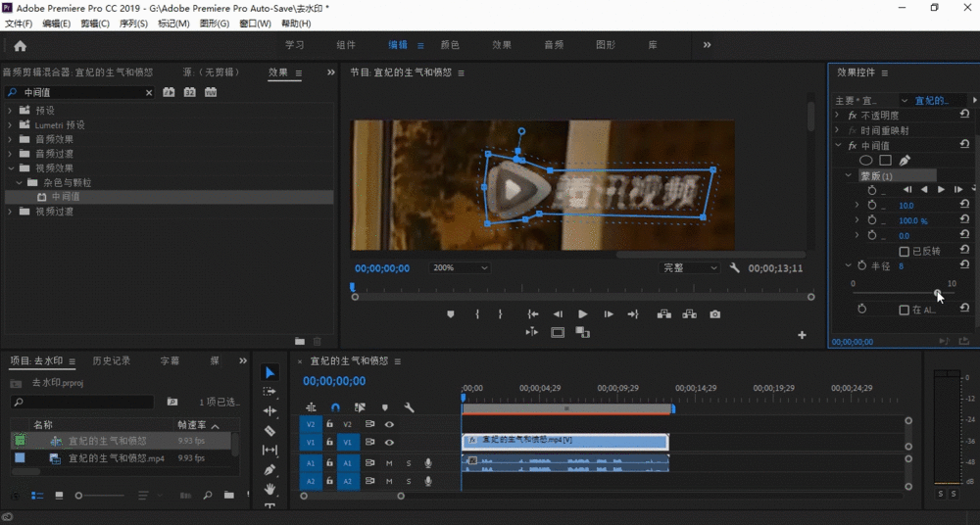Expand the 视频过渡 folder

[x=10, y=212]
